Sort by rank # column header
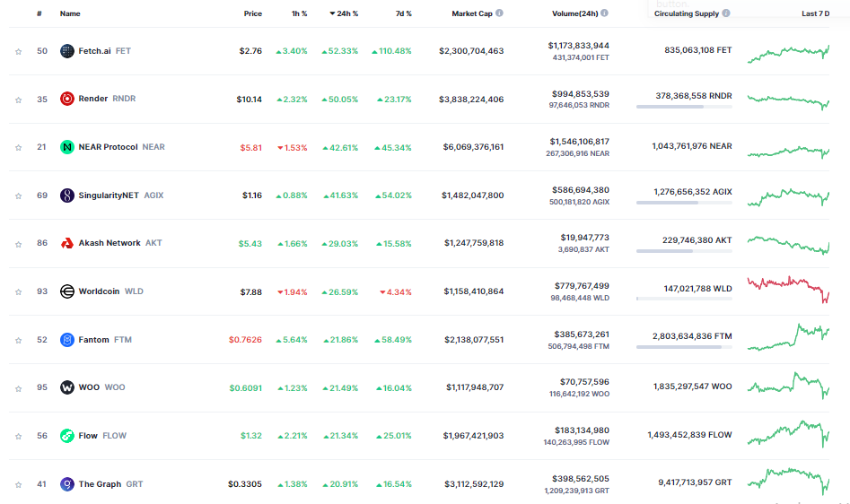This screenshot has height=504, width=850. click(39, 13)
